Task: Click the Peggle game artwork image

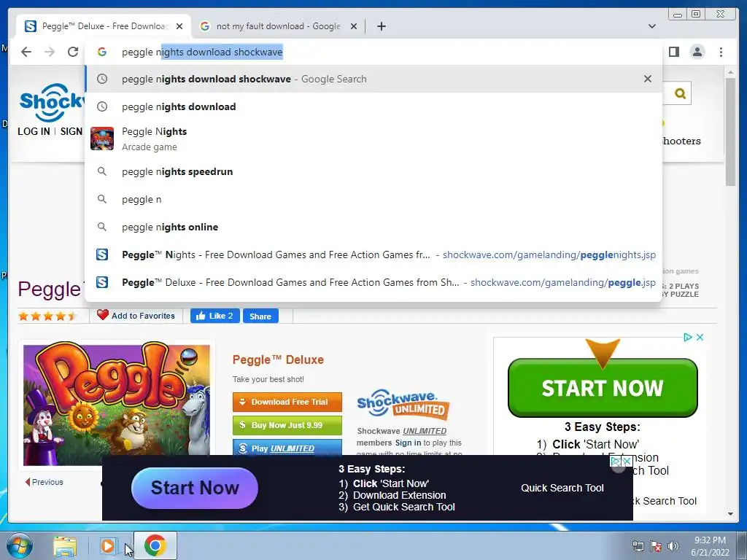Action: click(117, 405)
